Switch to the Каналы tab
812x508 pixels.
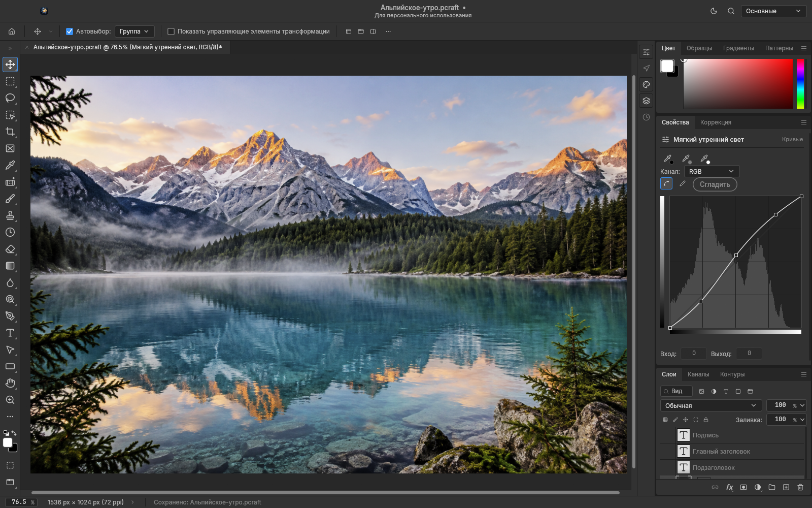pos(698,374)
